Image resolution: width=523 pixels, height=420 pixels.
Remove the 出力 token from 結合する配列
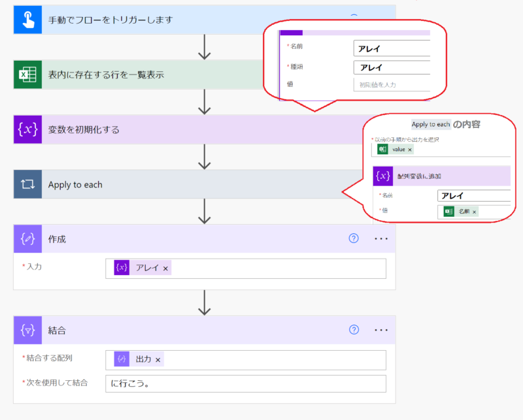tap(158, 360)
